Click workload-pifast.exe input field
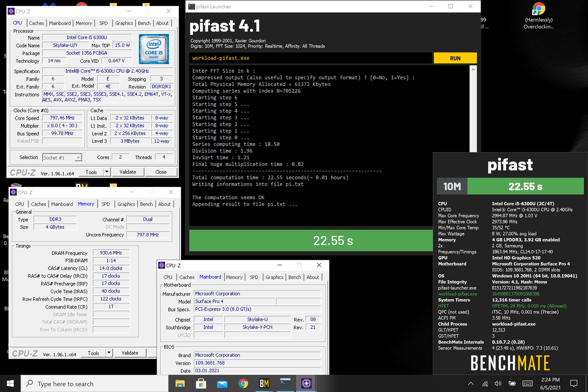The image size is (588, 392). pos(311,58)
